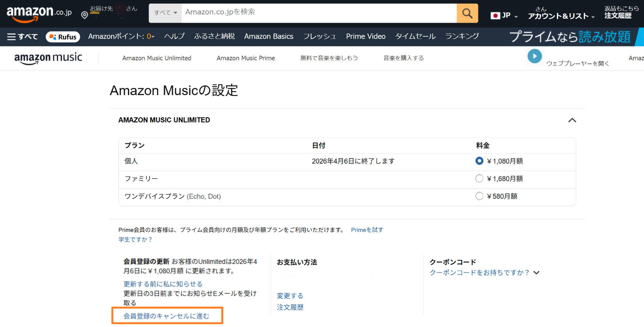Select the ワンデバイスプラン ¥580 monthly radio
The width and height of the screenshot is (644, 327).
click(x=479, y=196)
